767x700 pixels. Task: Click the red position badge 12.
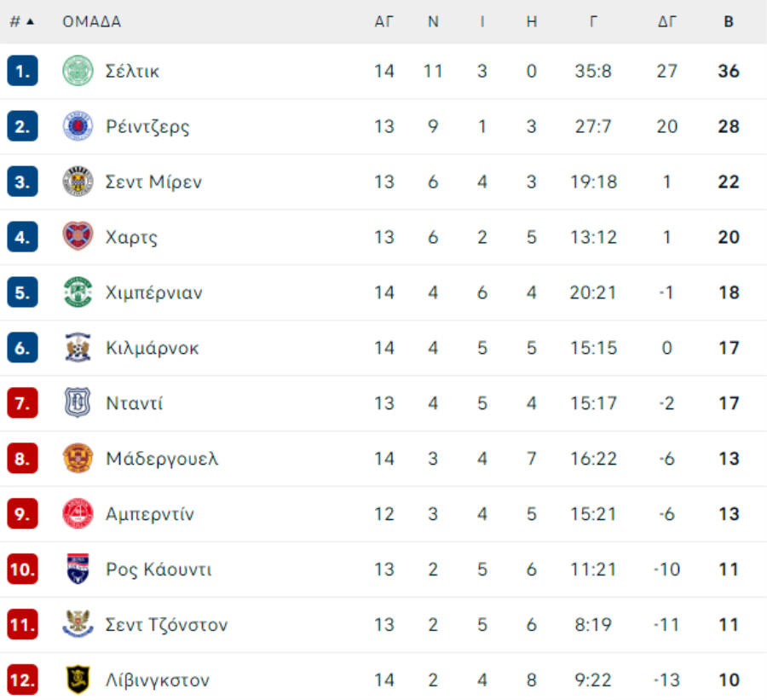22,680
